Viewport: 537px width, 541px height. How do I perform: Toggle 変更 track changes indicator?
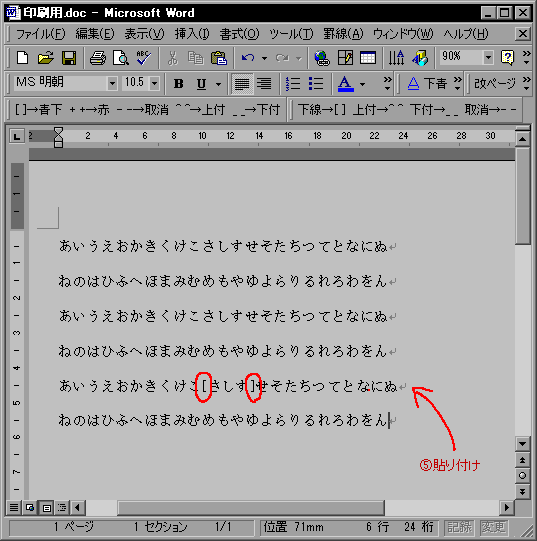[x=493, y=527]
